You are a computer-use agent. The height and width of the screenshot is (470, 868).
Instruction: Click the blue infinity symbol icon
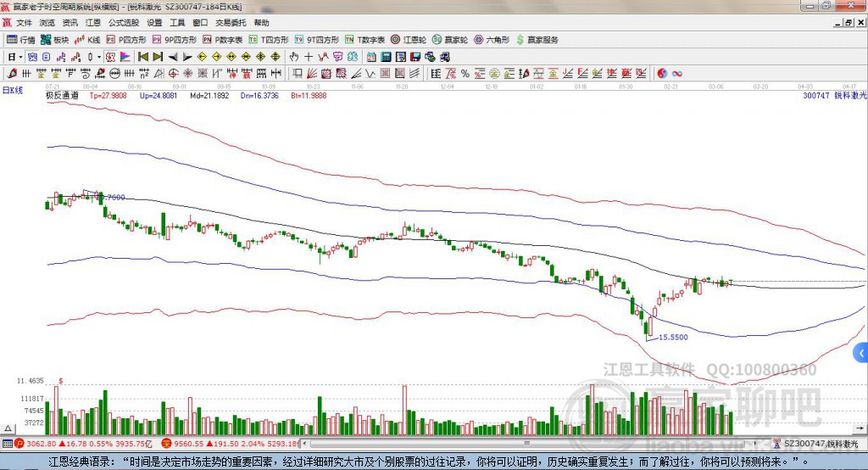(x=678, y=74)
